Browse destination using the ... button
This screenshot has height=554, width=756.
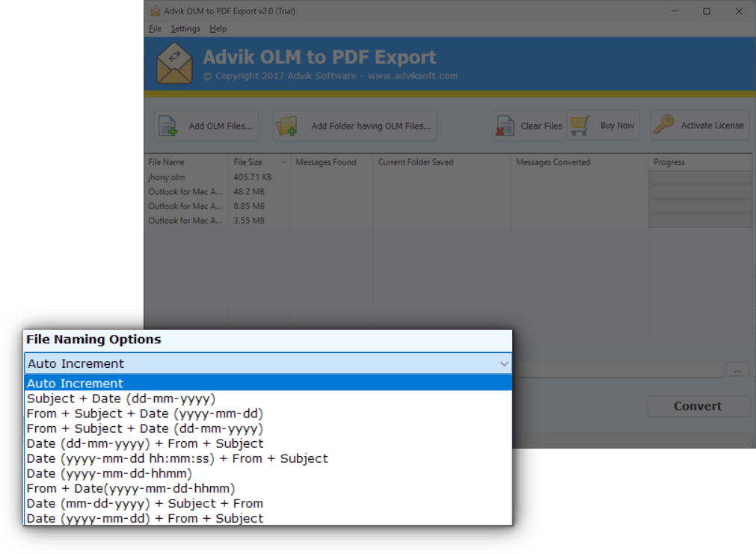tap(737, 370)
